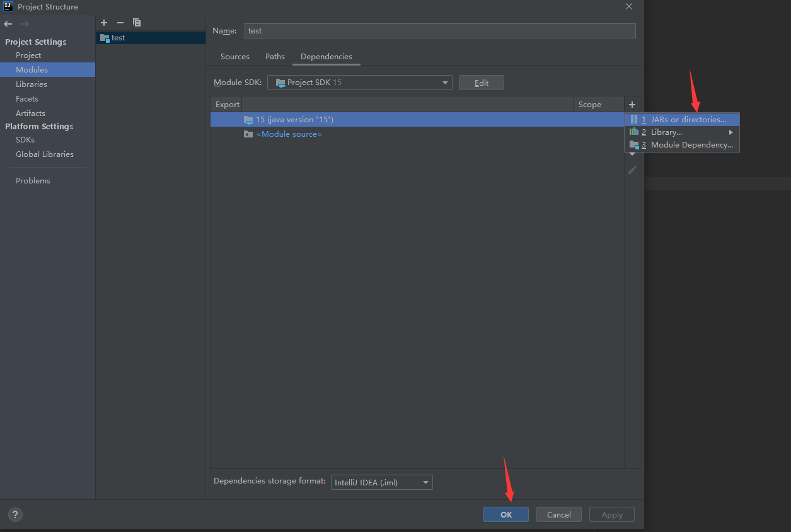Click the add module plus icon

click(104, 23)
